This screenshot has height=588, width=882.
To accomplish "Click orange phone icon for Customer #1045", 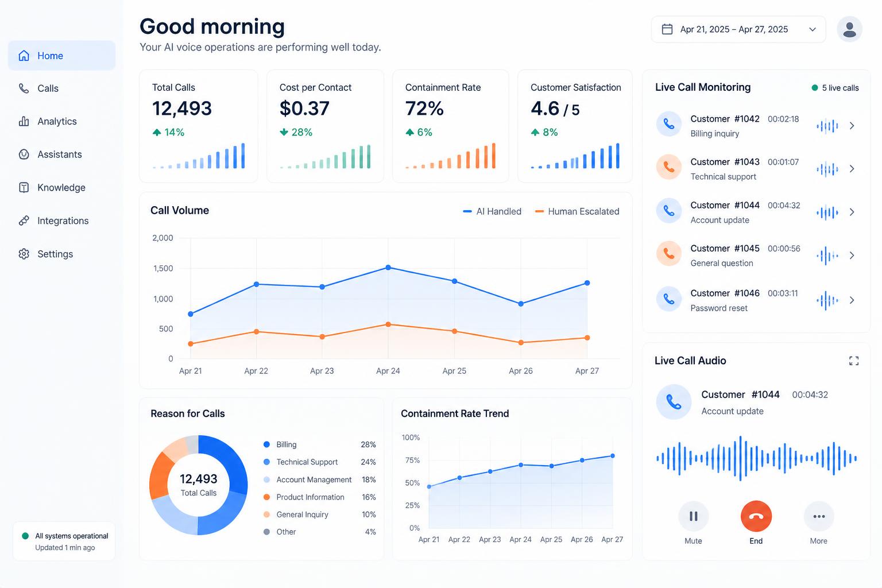I will pos(669,253).
